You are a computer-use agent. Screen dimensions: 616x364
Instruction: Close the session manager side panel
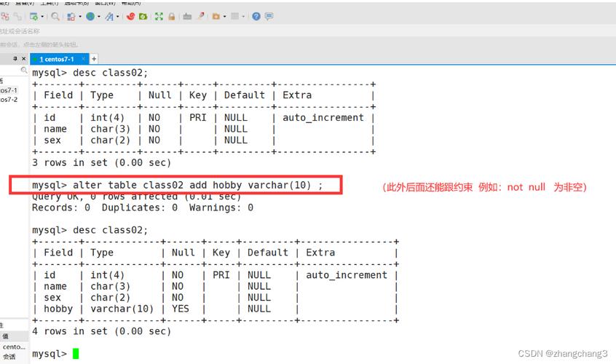pyautogui.click(x=23, y=58)
